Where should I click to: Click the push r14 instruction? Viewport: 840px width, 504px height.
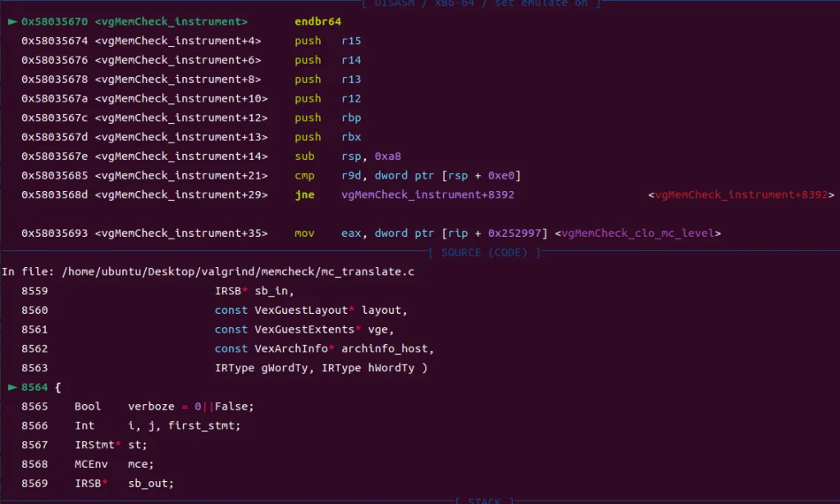point(308,60)
